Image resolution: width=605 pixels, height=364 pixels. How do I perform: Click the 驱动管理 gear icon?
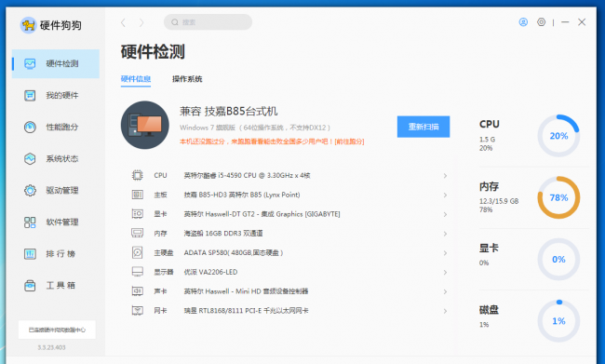click(30, 190)
